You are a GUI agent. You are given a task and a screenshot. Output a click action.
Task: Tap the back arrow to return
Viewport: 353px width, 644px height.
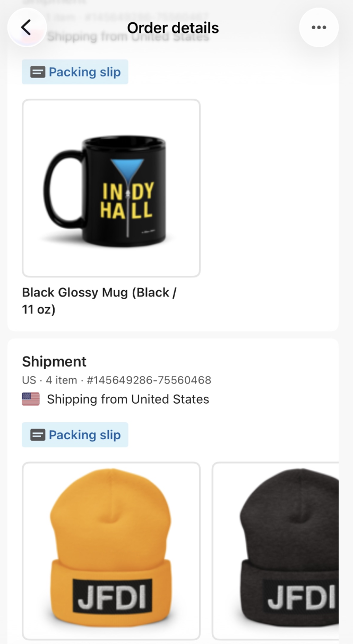tap(27, 27)
